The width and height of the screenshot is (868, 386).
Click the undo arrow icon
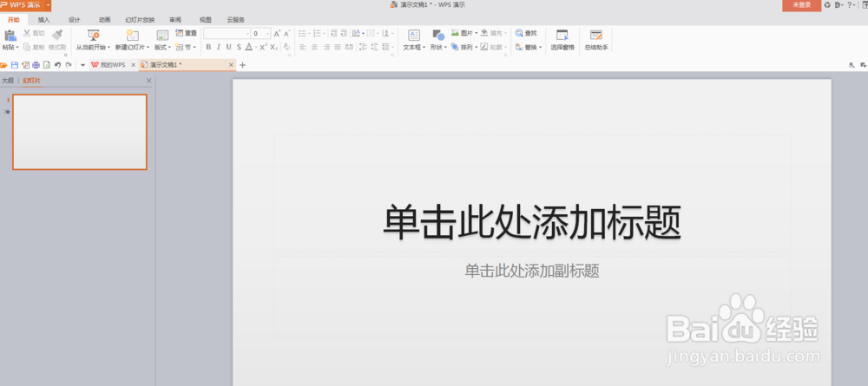click(57, 65)
